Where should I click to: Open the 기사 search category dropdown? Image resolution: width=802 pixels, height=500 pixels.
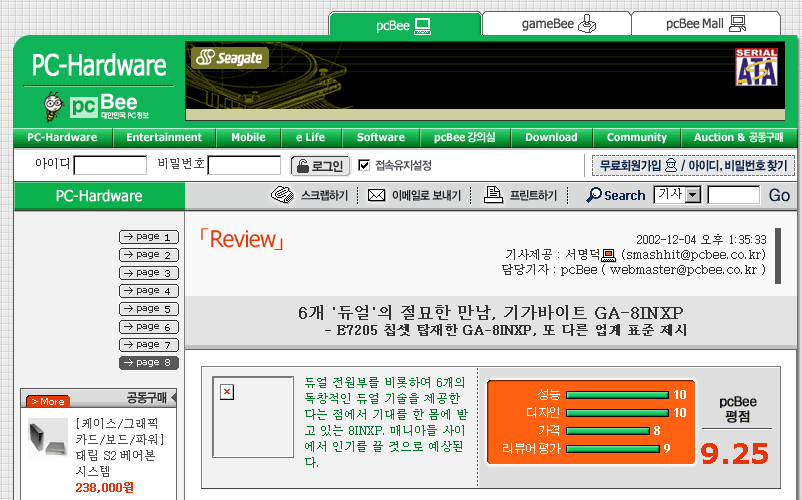click(x=693, y=195)
